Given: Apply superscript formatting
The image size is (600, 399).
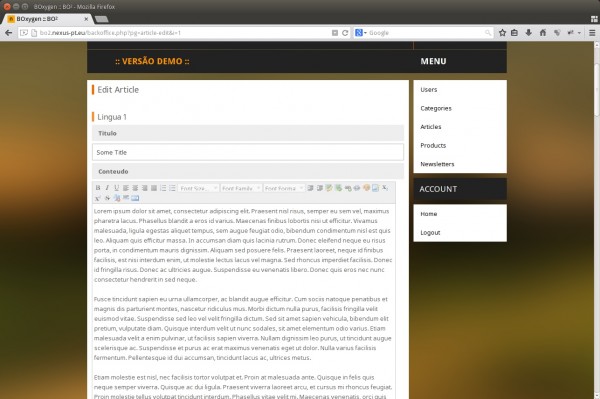Looking at the screenshot, I should click(98, 198).
